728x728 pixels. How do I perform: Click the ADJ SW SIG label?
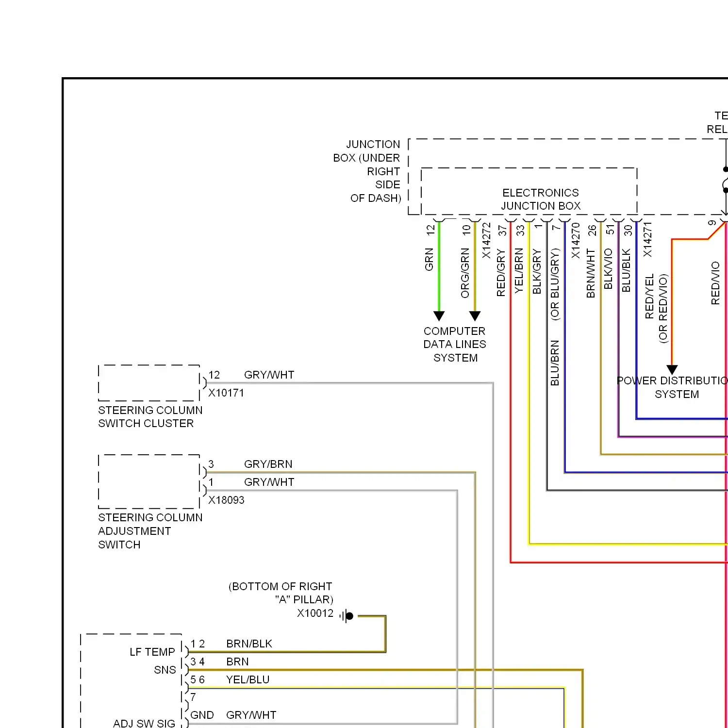pos(144,723)
